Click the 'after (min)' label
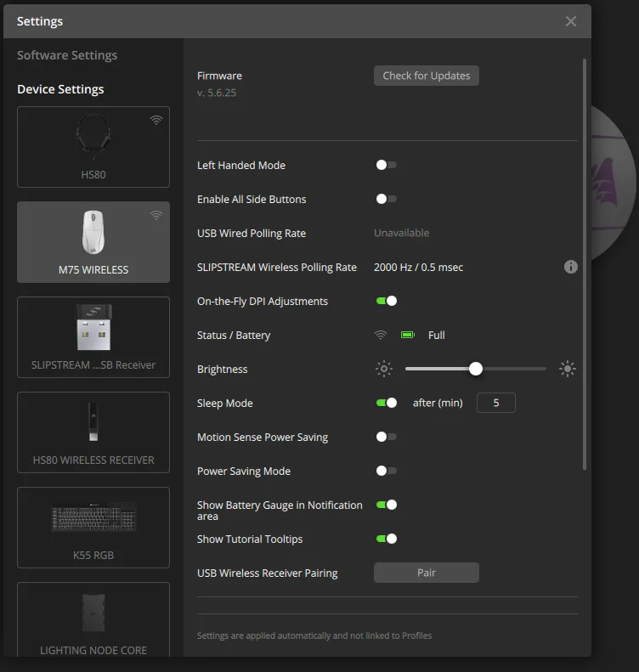The image size is (639, 672). (438, 403)
